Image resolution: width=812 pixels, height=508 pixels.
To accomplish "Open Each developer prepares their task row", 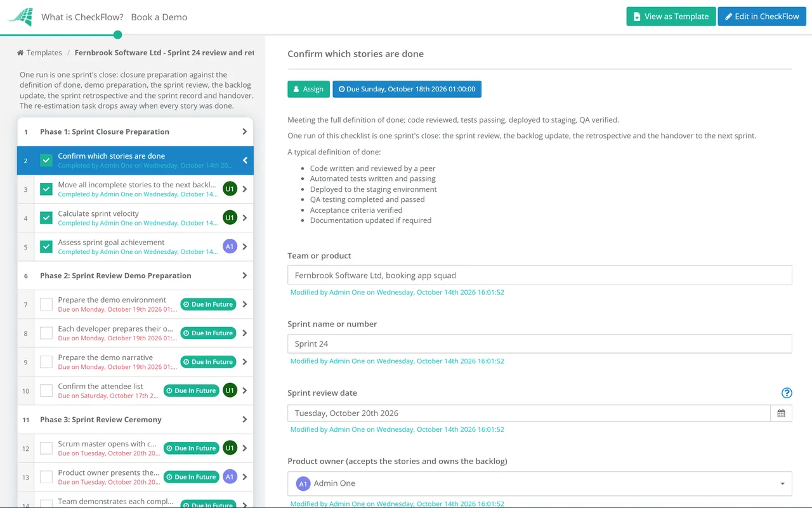I will click(x=135, y=333).
